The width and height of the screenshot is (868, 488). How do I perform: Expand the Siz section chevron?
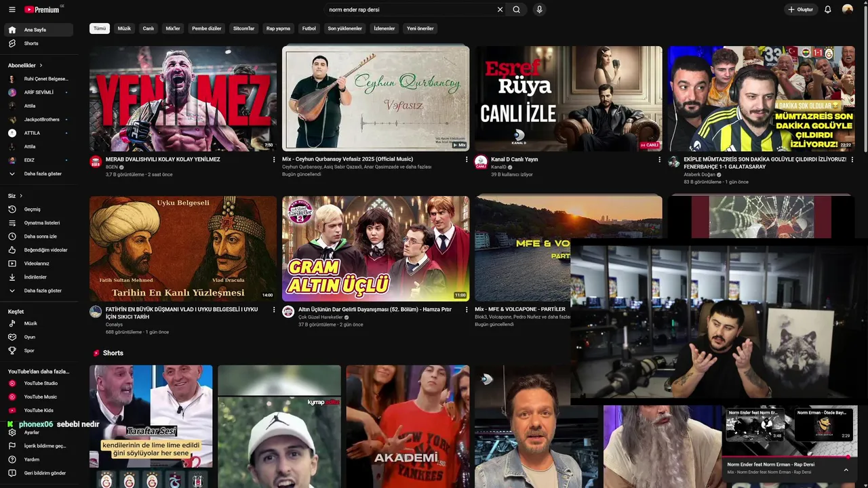tap(20, 196)
